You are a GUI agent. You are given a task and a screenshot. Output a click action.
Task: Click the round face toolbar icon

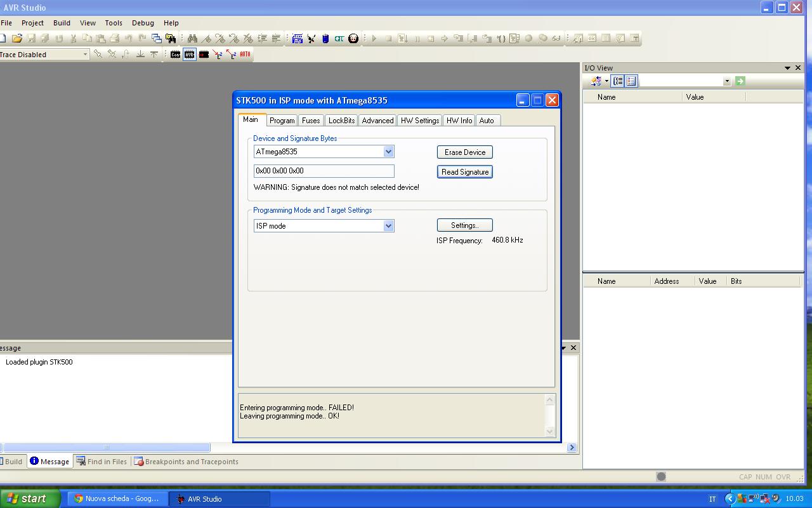click(353, 38)
